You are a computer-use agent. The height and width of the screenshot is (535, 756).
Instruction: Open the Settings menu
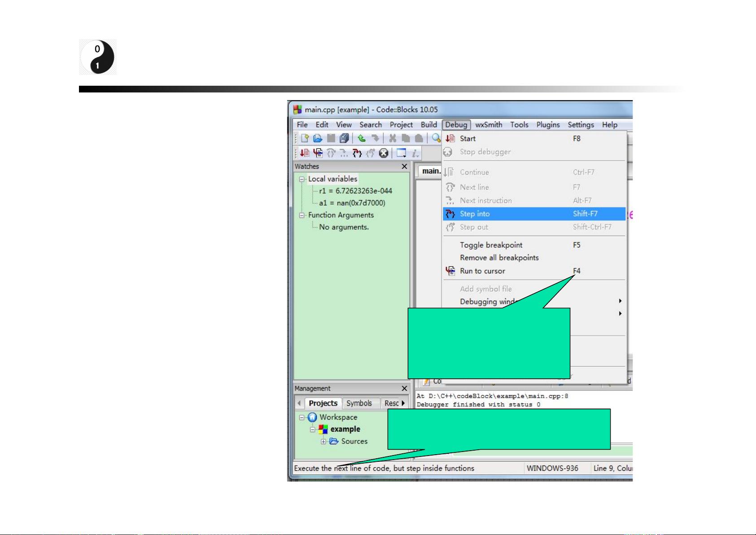581,125
